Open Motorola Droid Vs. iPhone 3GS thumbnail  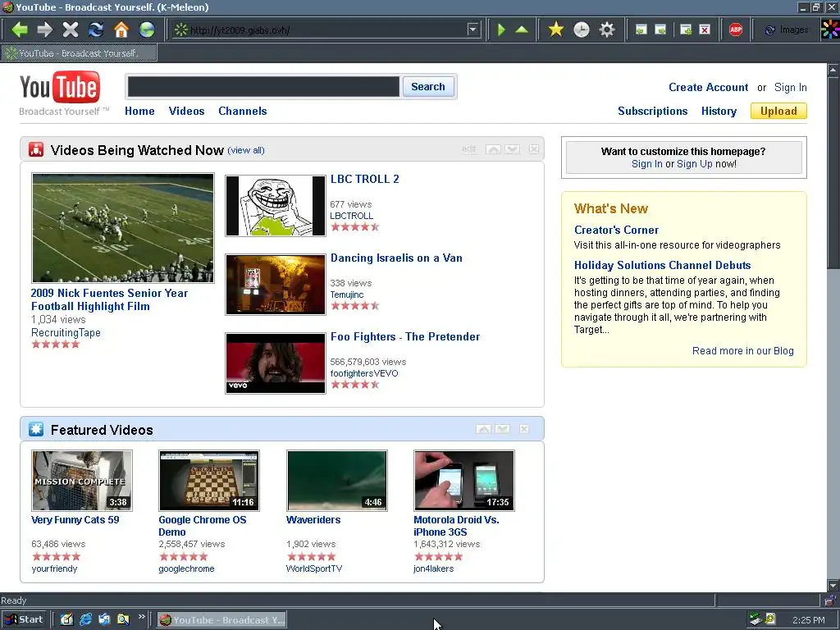click(464, 481)
